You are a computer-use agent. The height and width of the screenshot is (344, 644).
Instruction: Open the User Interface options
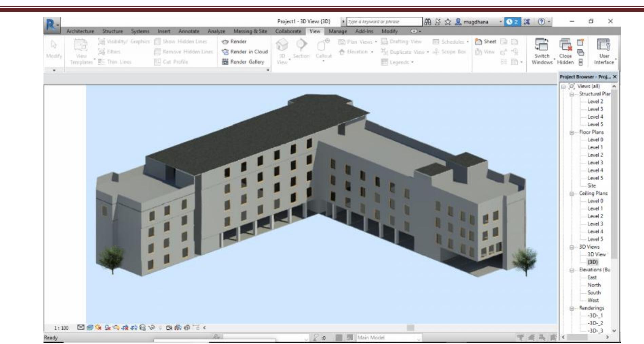(x=603, y=45)
